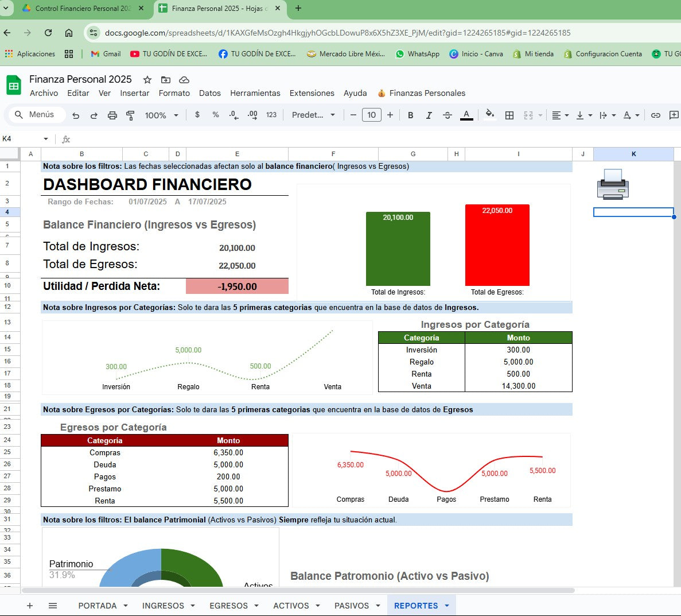Open the Formato menu
The height and width of the screenshot is (616, 681).
pos(174,93)
